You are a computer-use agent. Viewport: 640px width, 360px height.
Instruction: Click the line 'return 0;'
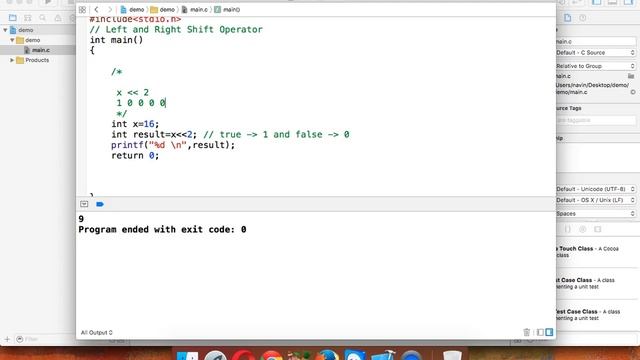coord(135,156)
